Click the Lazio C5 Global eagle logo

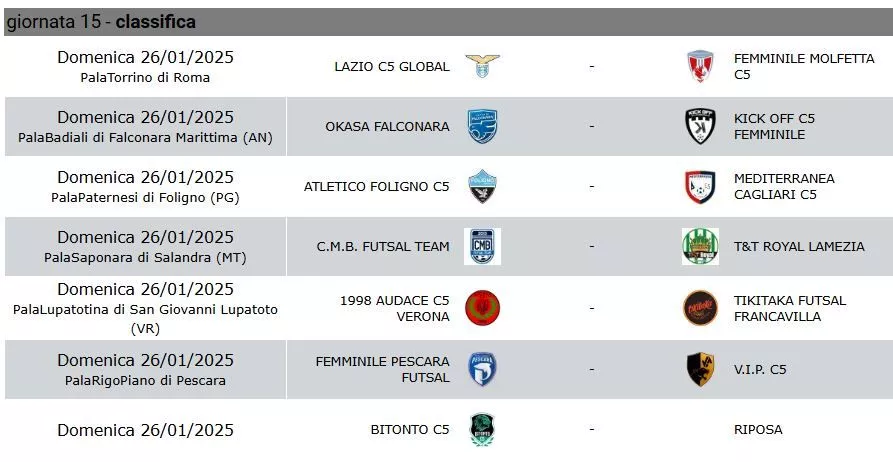coord(482,66)
